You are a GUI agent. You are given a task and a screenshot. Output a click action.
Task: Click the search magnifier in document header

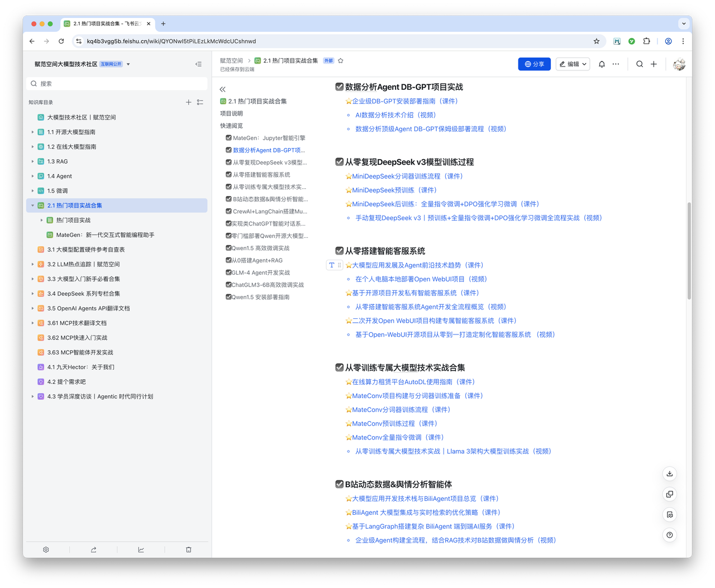(640, 64)
